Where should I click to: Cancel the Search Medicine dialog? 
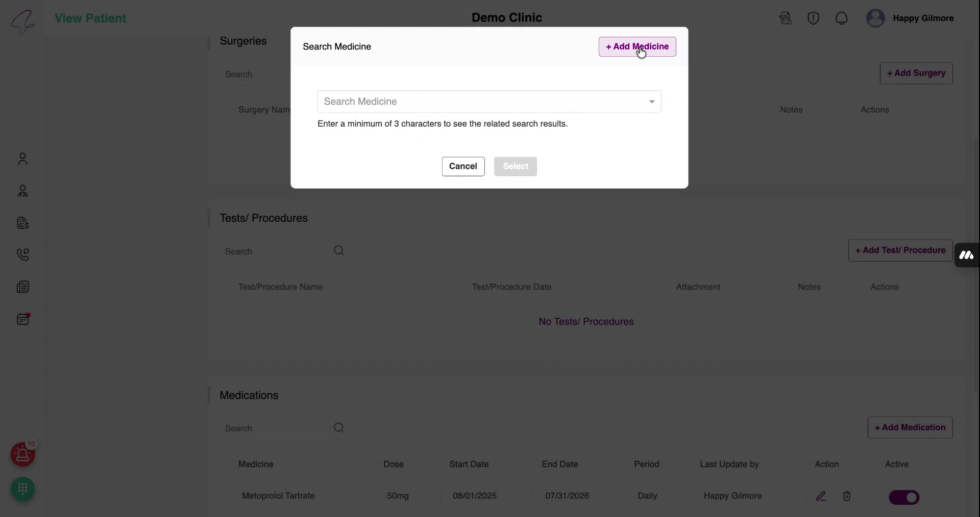[x=463, y=167]
